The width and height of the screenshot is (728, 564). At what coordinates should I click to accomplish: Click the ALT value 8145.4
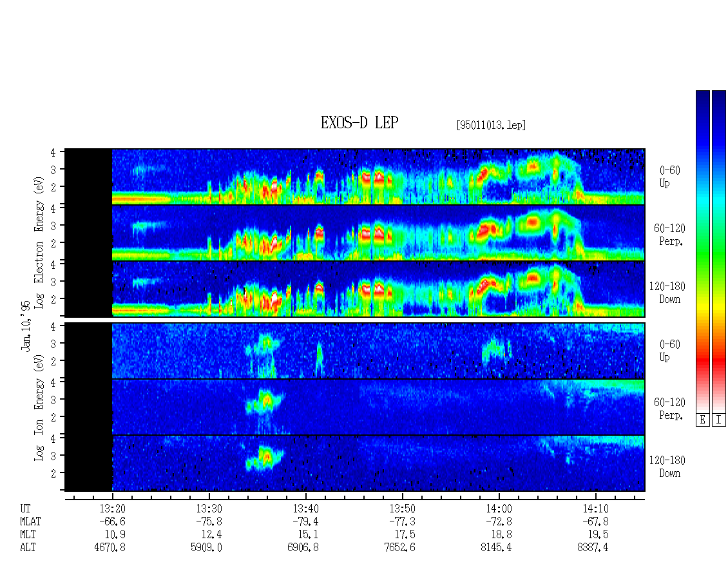point(496,548)
